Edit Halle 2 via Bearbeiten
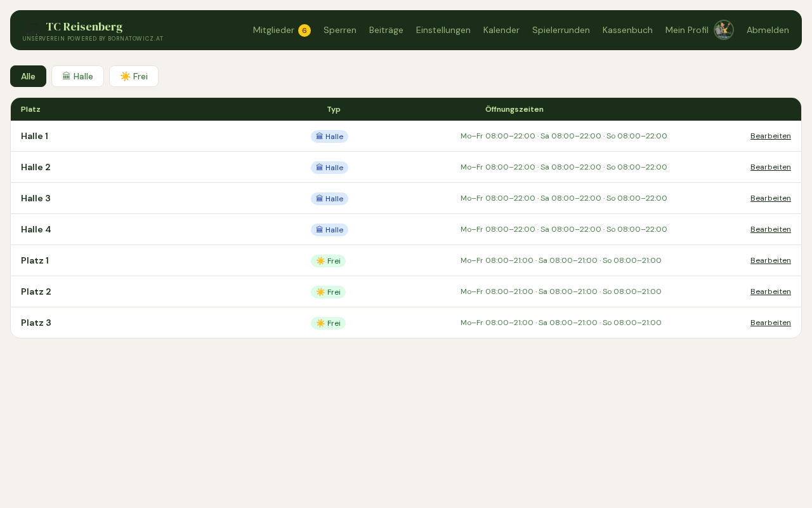Screen dimensions: 812x508 point(771,167)
